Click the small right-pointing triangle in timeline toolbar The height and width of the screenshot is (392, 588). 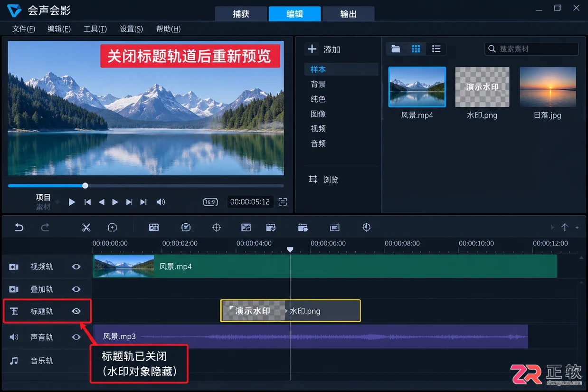552,228
